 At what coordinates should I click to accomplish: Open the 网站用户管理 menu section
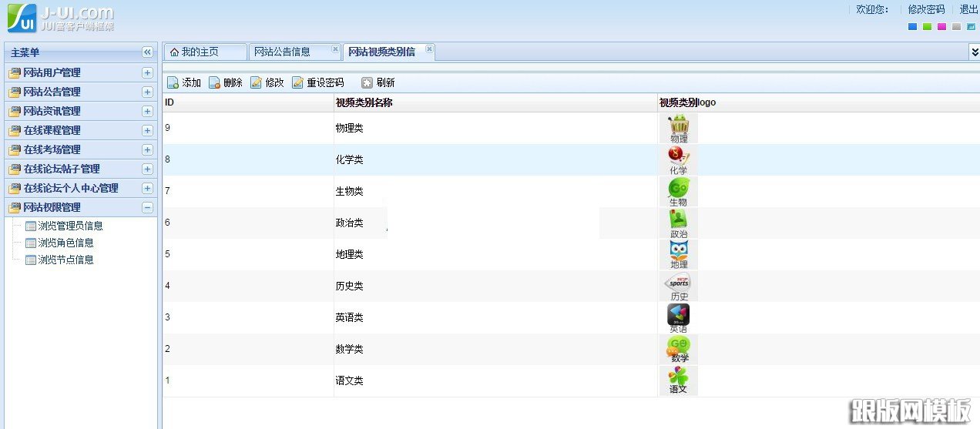pos(81,72)
